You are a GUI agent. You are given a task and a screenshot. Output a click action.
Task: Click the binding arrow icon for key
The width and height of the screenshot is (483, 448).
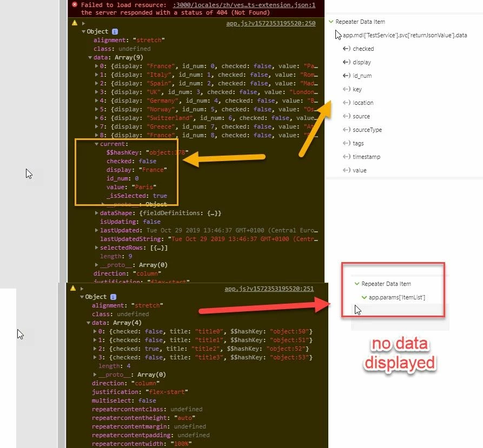[347, 89]
